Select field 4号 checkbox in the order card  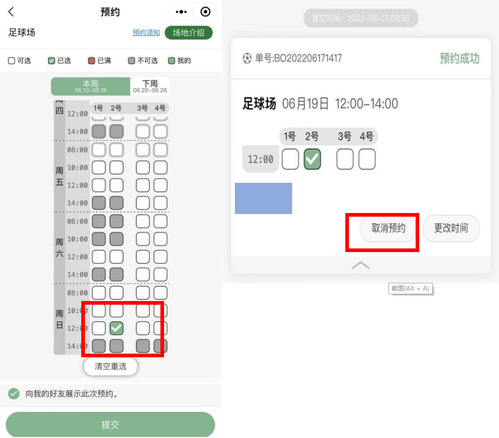(367, 159)
